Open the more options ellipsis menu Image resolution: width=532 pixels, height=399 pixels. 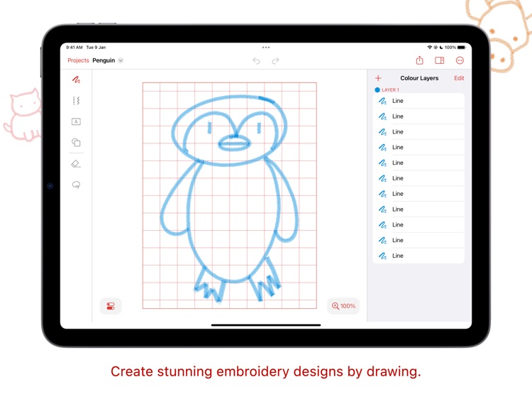[460, 60]
